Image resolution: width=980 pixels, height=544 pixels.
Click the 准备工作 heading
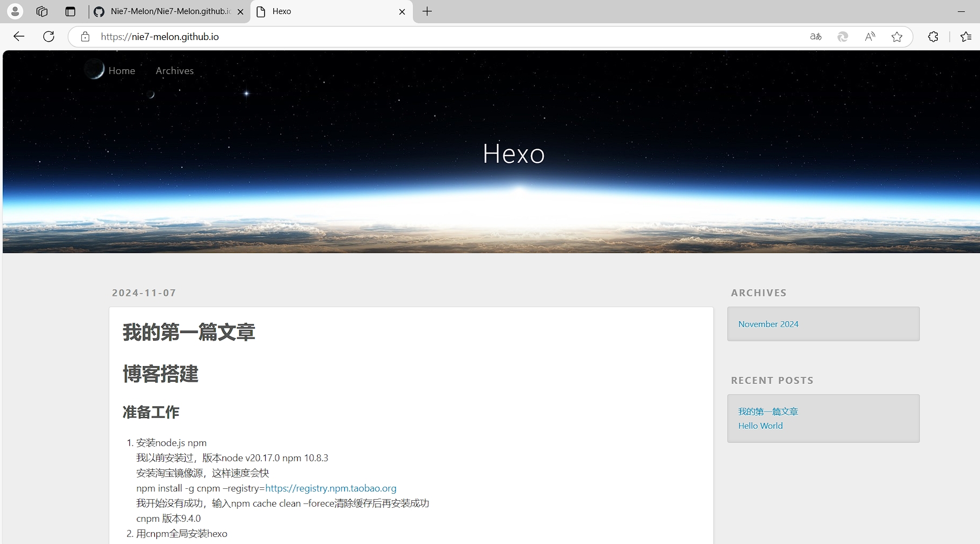point(151,412)
